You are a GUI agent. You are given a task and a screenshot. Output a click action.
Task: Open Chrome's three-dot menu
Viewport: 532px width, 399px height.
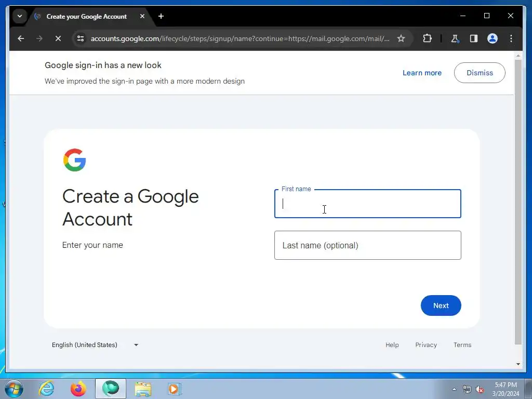(511, 38)
